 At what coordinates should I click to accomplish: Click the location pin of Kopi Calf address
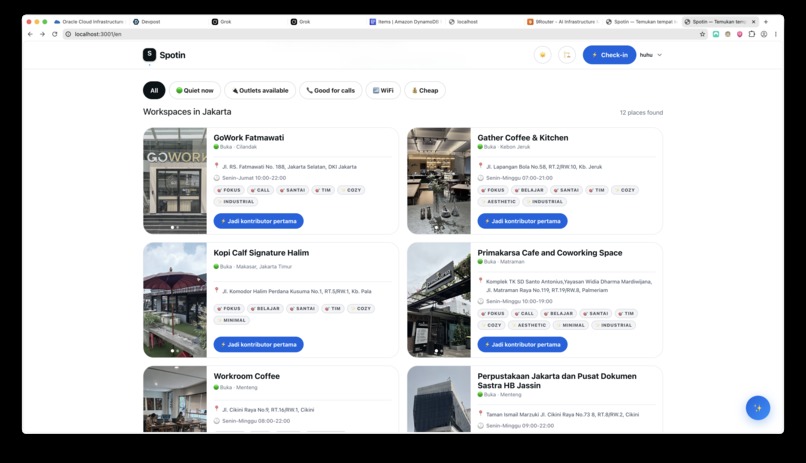coord(216,290)
